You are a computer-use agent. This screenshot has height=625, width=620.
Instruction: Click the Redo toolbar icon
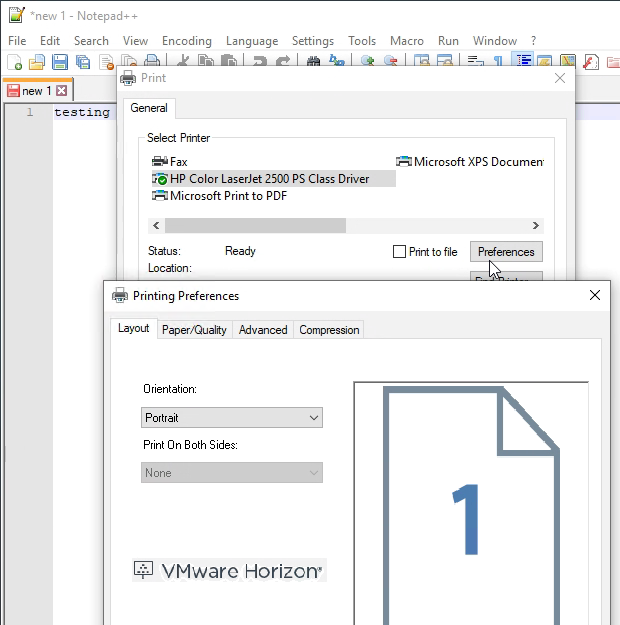(283, 60)
